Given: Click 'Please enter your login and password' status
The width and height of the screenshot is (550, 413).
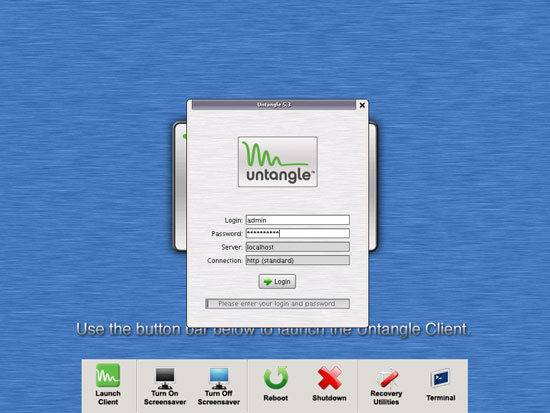Looking at the screenshot, I should [x=277, y=304].
